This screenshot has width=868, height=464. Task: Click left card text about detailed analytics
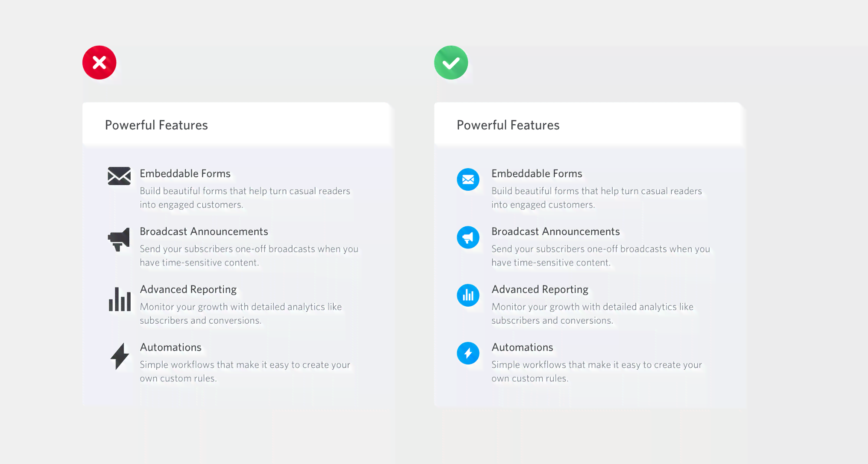click(x=241, y=314)
